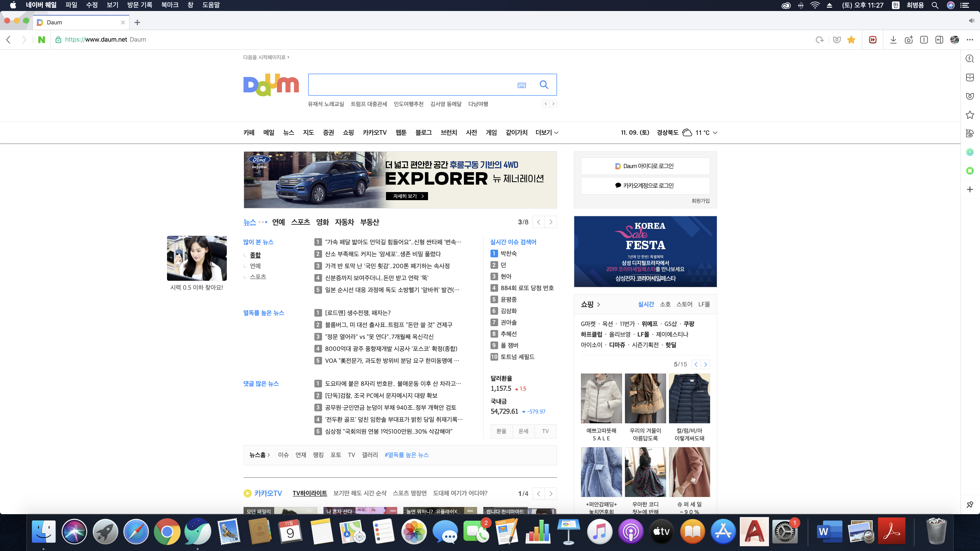Switch to the 연예 news tab
This screenshot has height=551, width=980.
pyautogui.click(x=278, y=222)
